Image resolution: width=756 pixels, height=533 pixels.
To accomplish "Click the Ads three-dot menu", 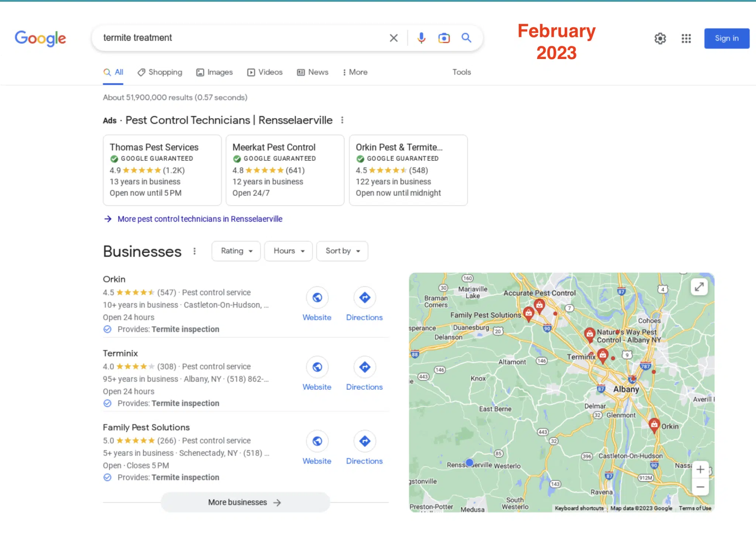I will (341, 120).
